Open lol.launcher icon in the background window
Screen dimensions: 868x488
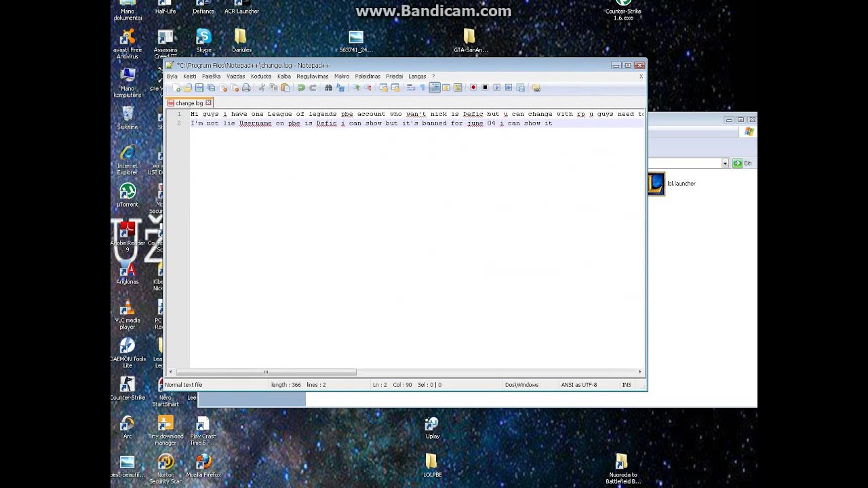656,184
